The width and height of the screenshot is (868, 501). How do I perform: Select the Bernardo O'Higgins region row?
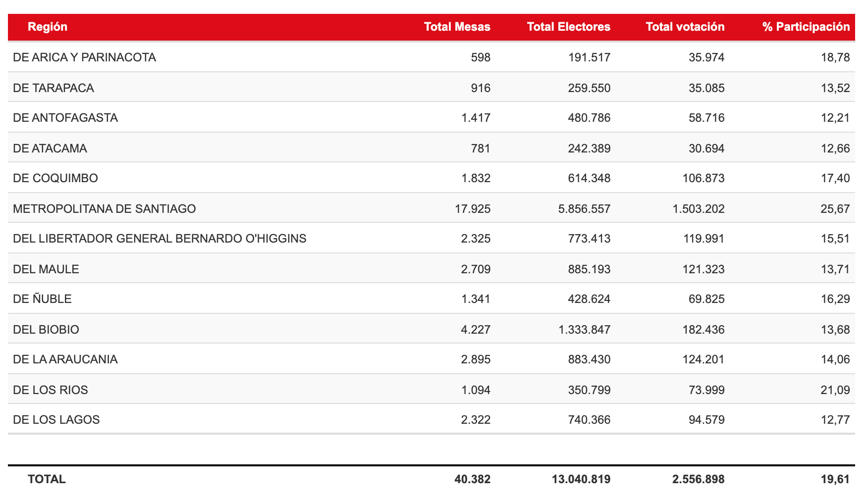tap(160, 239)
